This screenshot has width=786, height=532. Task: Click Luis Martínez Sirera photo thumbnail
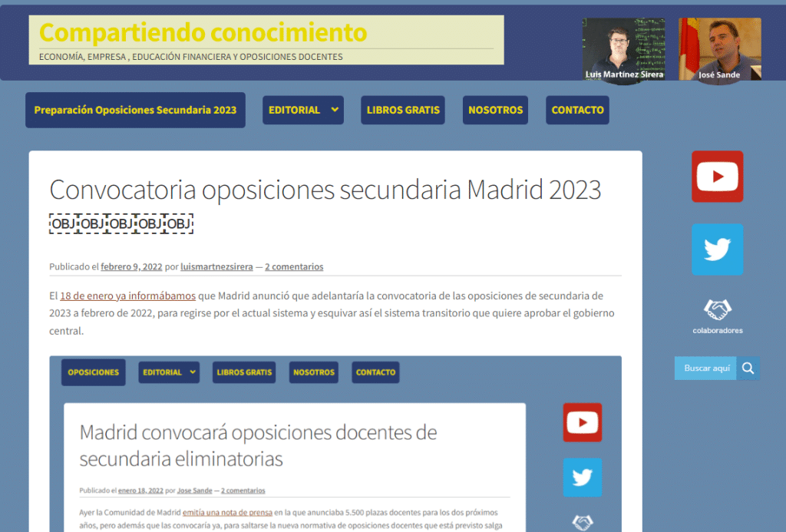coord(623,50)
